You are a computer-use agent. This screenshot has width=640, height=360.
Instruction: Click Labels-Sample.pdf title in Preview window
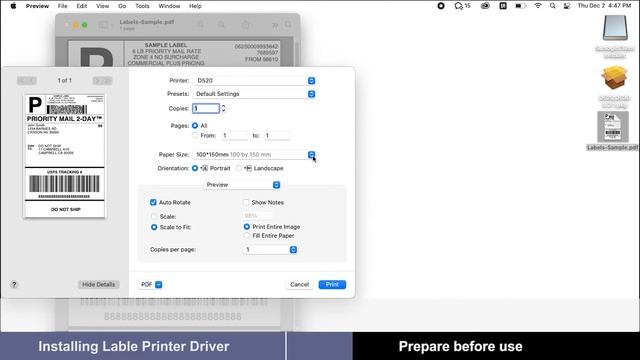pyautogui.click(x=147, y=22)
